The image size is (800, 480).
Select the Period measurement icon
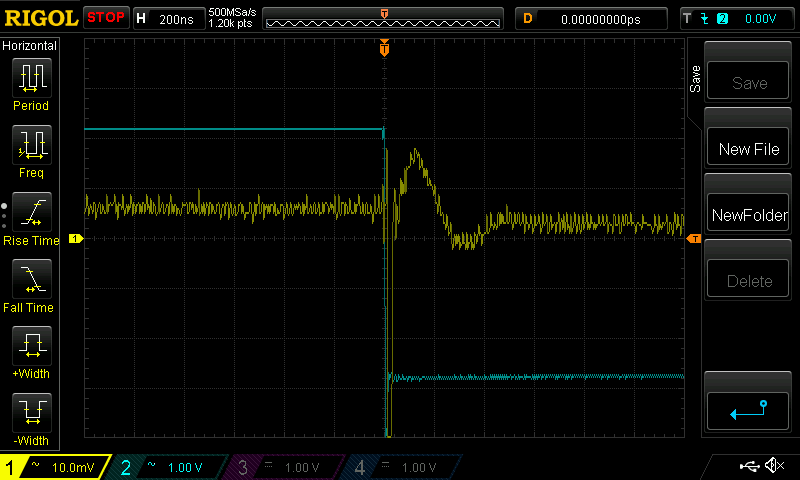coord(32,78)
